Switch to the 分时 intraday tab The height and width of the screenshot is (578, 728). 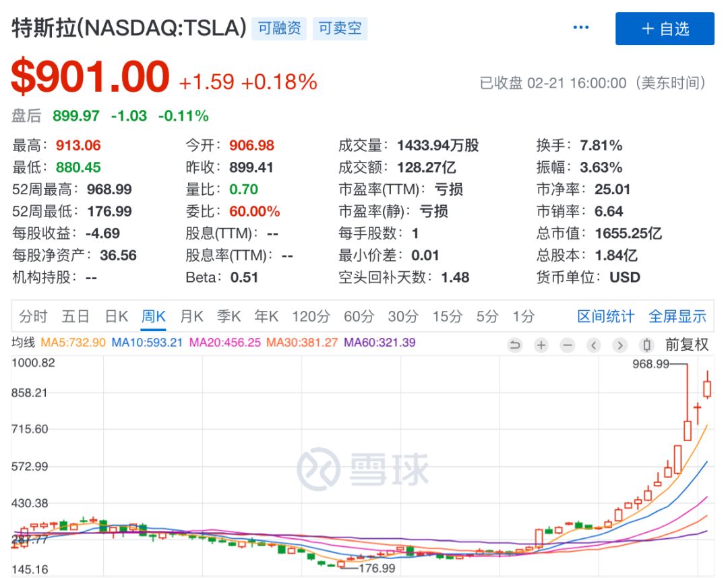(33, 316)
